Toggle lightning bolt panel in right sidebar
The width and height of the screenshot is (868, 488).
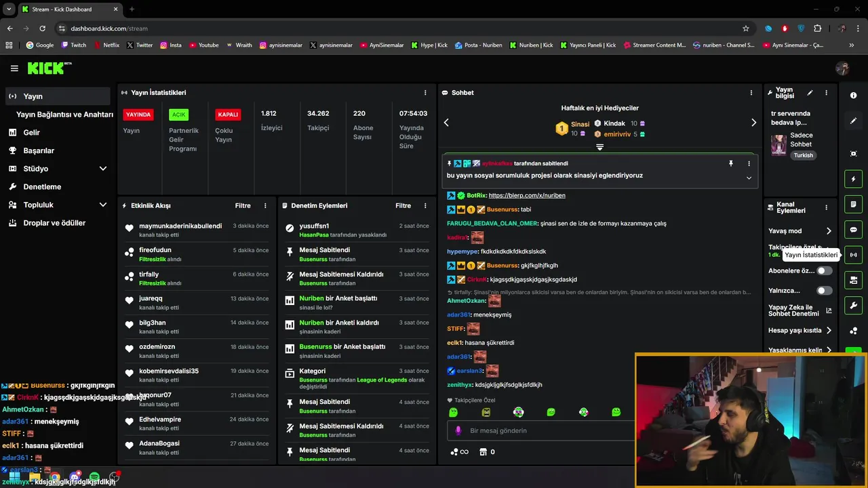(x=854, y=179)
